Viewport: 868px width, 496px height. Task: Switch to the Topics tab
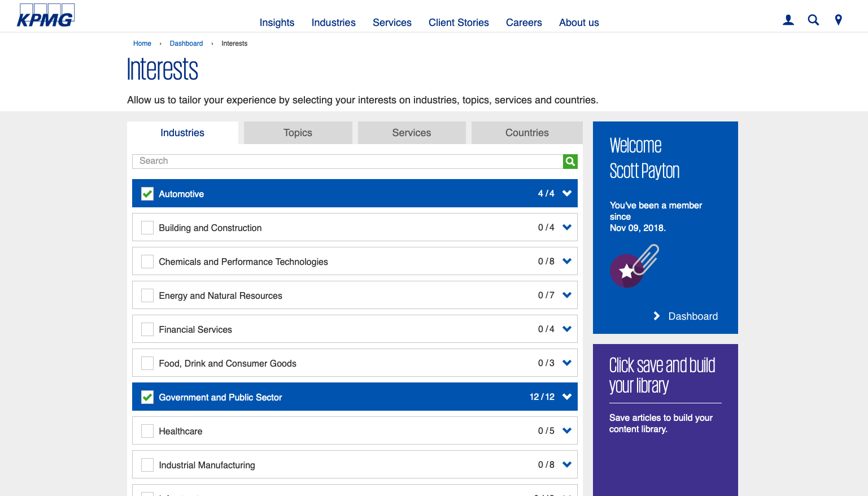point(298,133)
